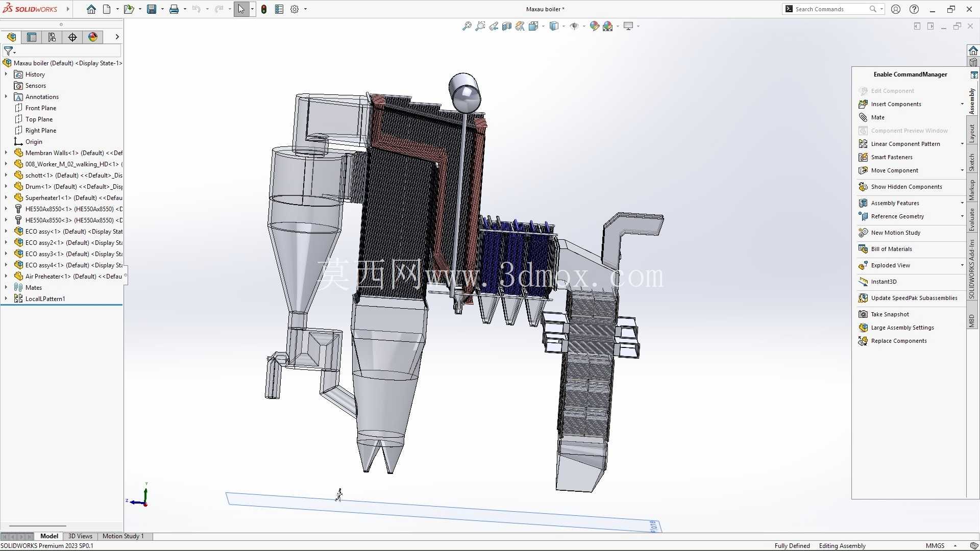This screenshot has width=980, height=551.
Task: Print the active document
Action: click(x=174, y=9)
